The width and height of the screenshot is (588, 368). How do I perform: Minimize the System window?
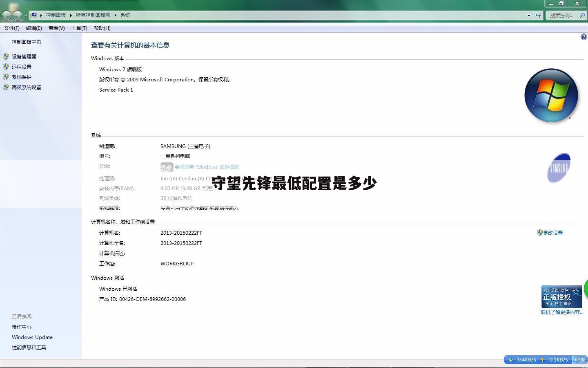click(x=551, y=4)
